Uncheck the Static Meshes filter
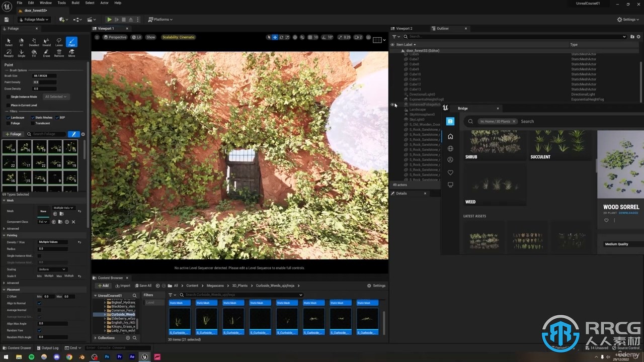The image size is (644, 362). pyautogui.click(x=33, y=118)
